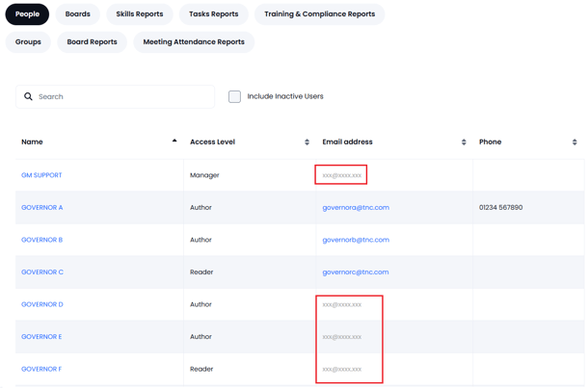588x388 pixels.
Task: Click Author access level for GOVERNOR A
Action: (x=200, y=208)
